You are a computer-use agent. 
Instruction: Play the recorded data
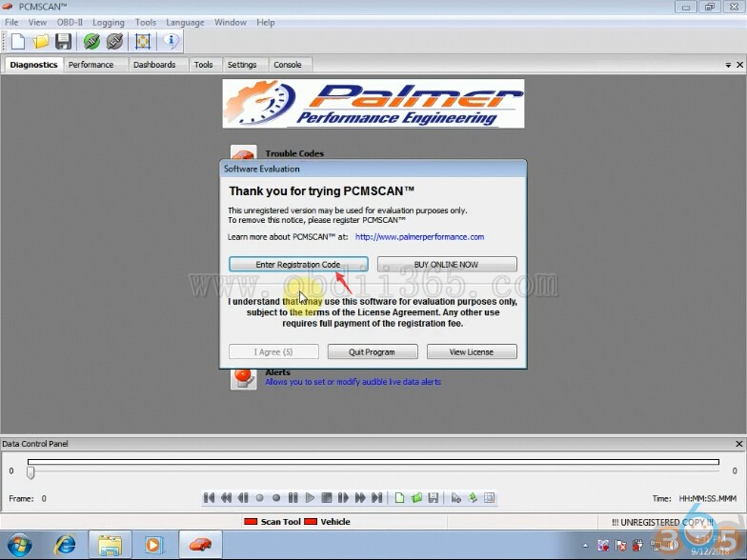click(x=310, y=498)
